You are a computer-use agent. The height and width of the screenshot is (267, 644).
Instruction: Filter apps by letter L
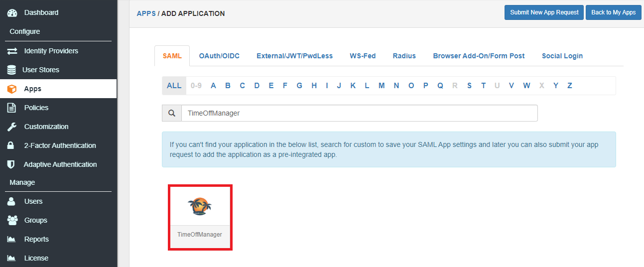click(x=367, y=86)
